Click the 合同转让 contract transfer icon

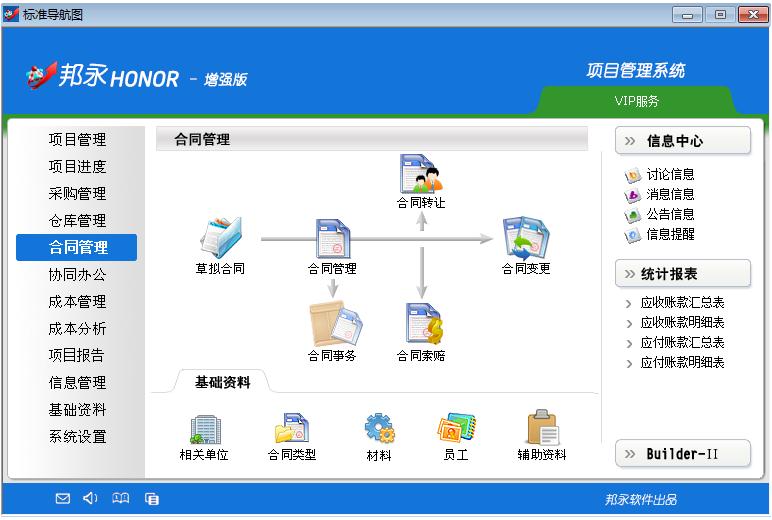point(421,175)
